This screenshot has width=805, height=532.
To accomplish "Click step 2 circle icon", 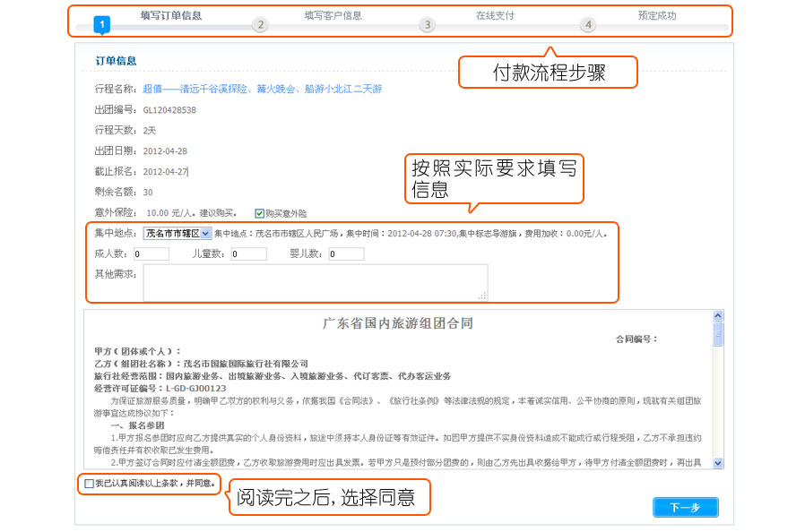I will (x=260, y=25).
